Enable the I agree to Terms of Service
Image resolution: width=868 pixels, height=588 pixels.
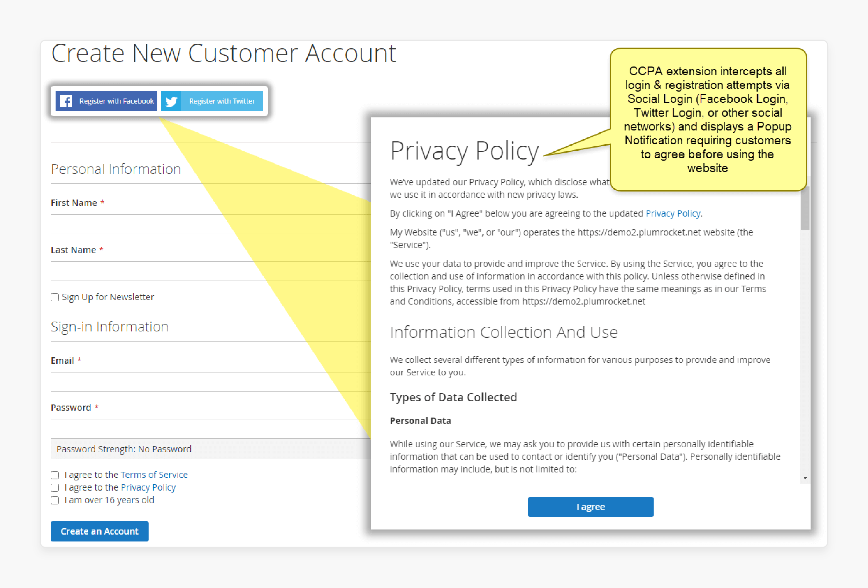pyautogui.click(x=54, y=475)
